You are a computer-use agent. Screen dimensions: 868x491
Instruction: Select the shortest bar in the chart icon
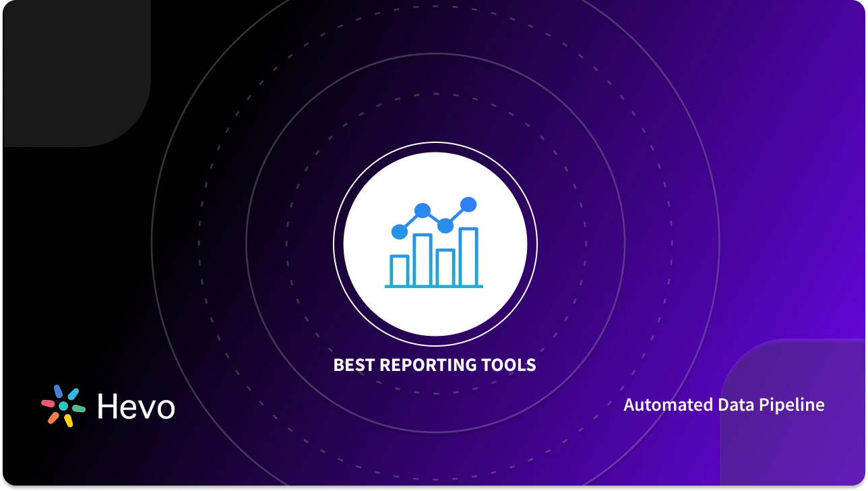(400, 270)
